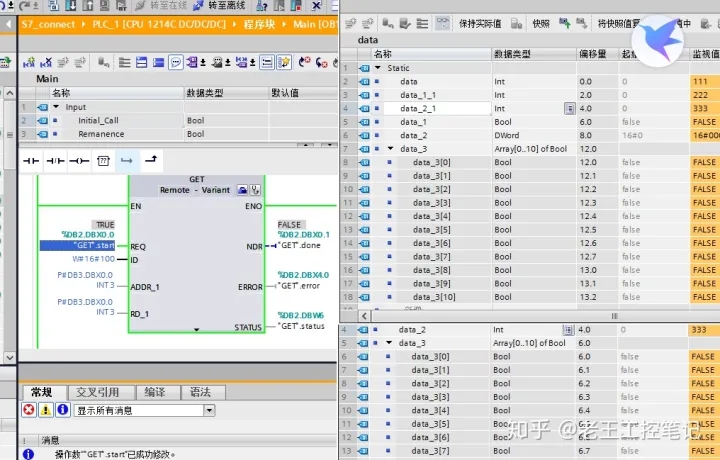
Task: Click scroll-left arrow of data block scrollbar
Action: click(x=364, y=316)
